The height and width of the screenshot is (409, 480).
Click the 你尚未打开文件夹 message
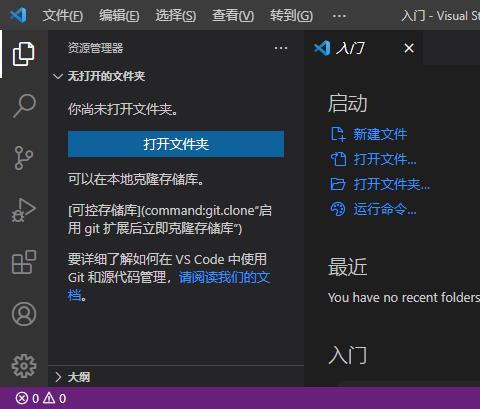point(123,109)
